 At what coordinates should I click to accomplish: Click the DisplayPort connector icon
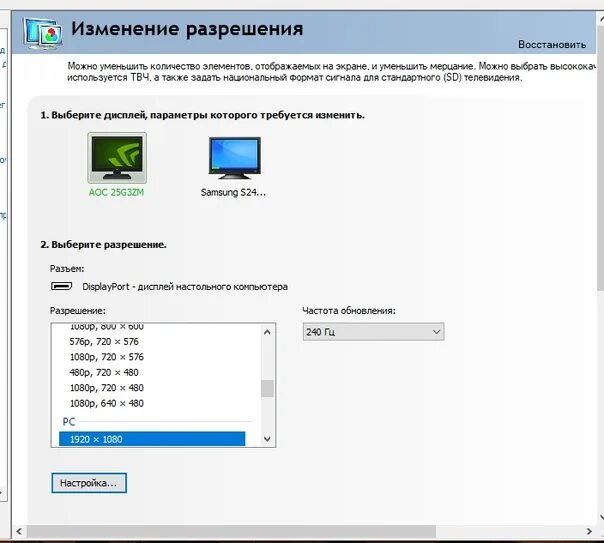pos(61,287)
